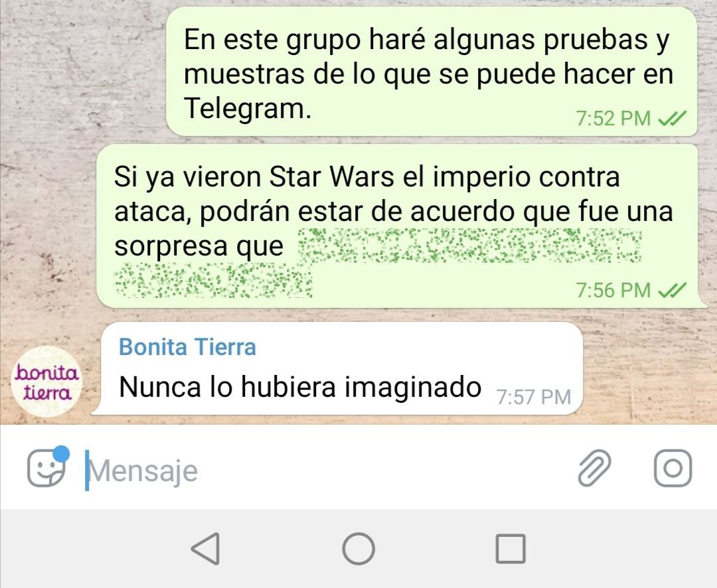717x588 pixels.
Task: Tap the Bonita Tierra sender name
Action: click(187, 346)
